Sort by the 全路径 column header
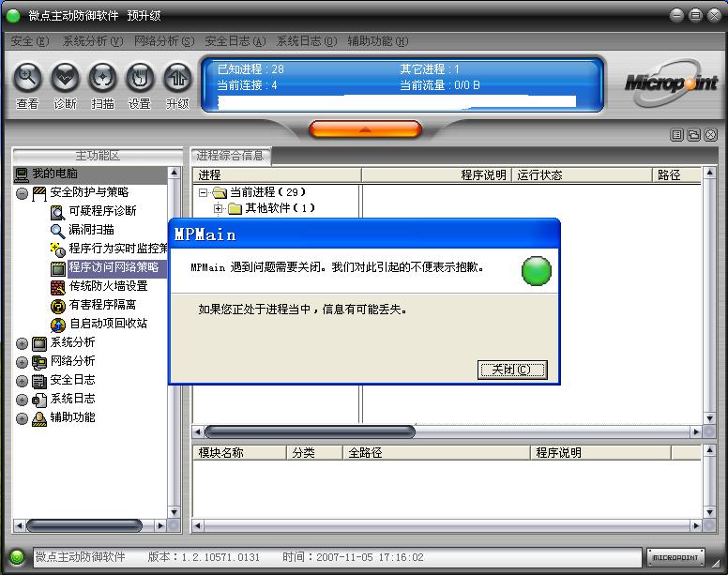This screenshot has width=728, height=575. (x=436, y=452)
